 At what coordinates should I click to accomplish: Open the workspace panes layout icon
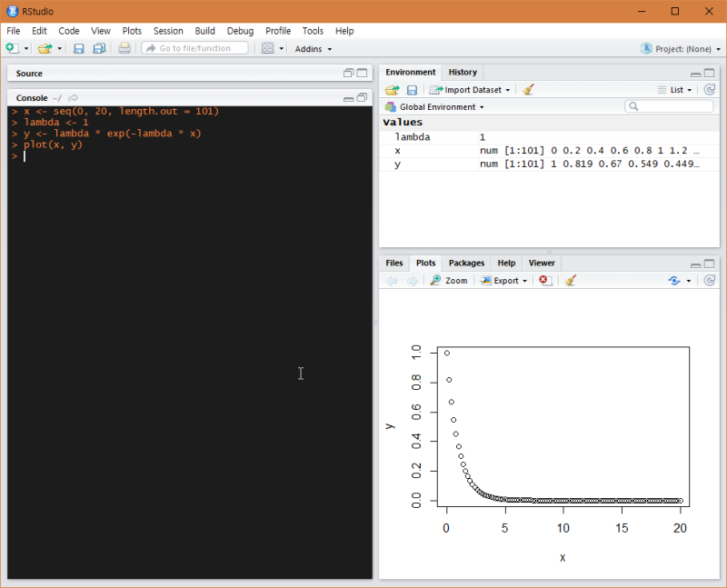tap(268, 48)
